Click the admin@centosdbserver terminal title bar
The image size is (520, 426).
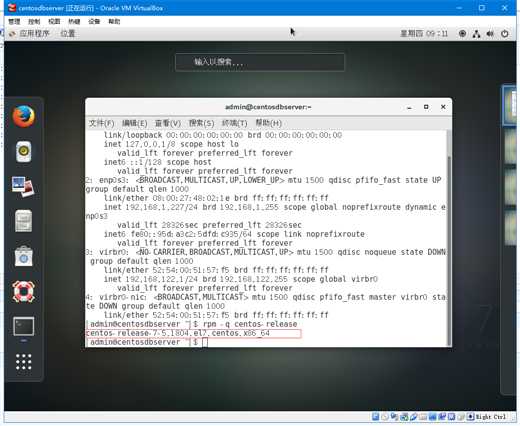point(268,107)
